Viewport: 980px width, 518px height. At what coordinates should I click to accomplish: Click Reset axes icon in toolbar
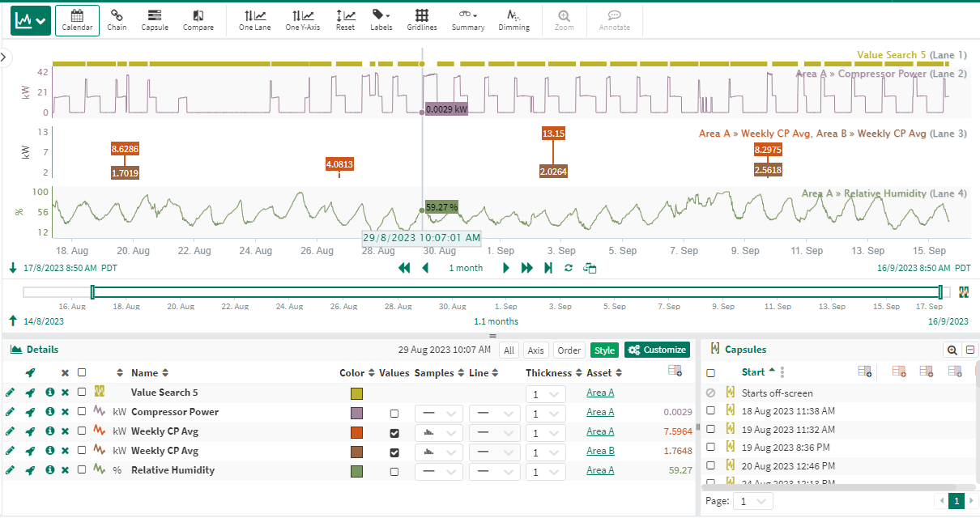click(x=345, y=19)
